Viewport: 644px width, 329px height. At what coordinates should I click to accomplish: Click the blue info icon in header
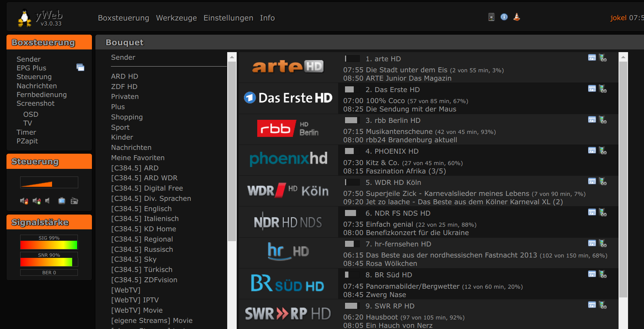coord(504,17)
